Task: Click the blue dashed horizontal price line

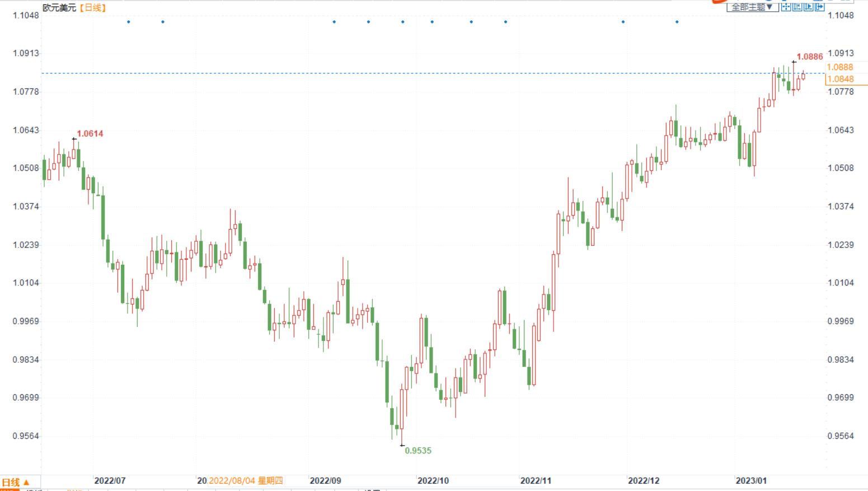Action: 392,73
